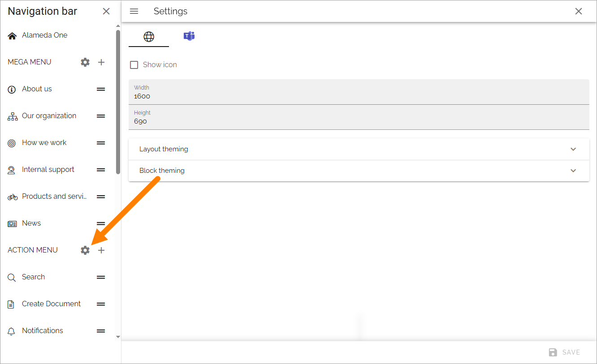Screen dimensions: 597x364
Task: Click drag handle next to Create Document
Action: [x=101, y=304]
